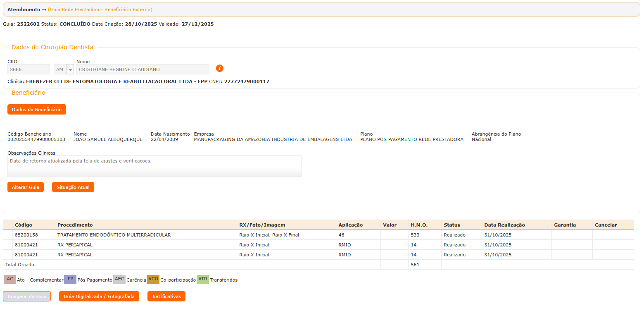Click the PP Pós Pagamento color swatch
The height and width of the screenshot is (313, 644).
(x=70, y=279)
